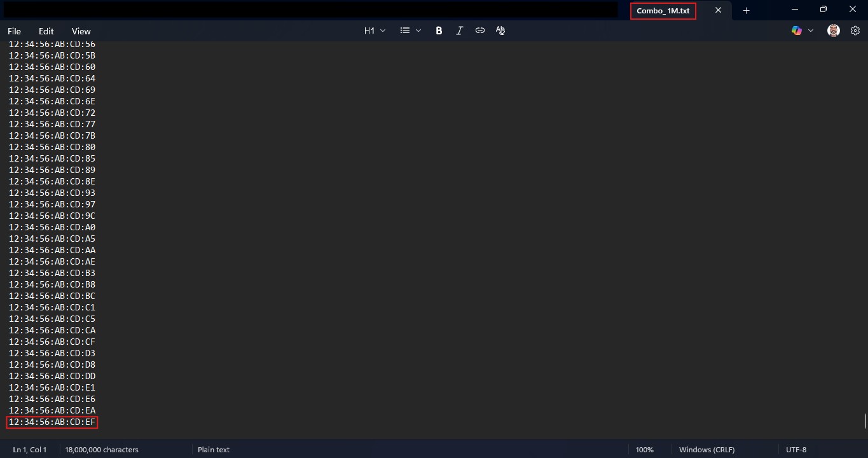
Task: Open the View menu
Action: click(81, 31)
